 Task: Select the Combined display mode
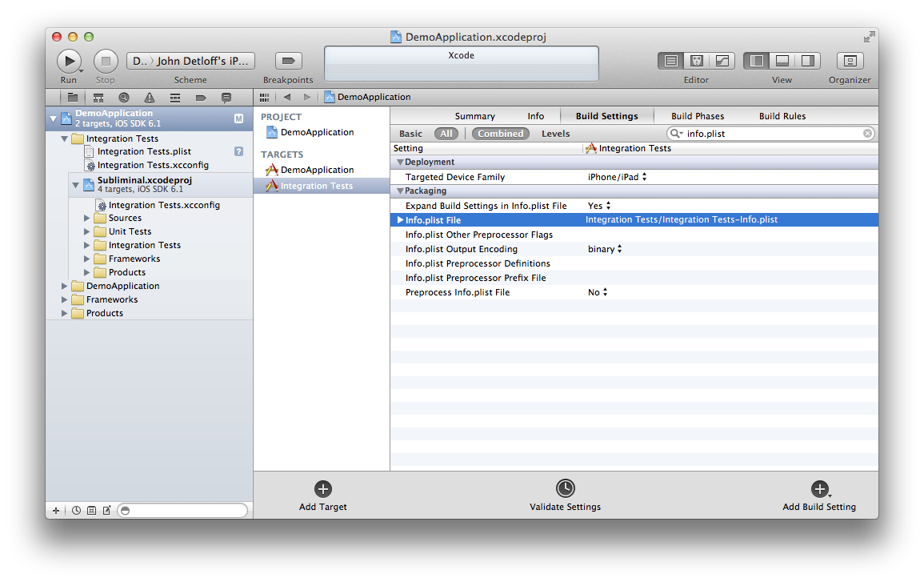pyautogui.click(x=500, y=134)
